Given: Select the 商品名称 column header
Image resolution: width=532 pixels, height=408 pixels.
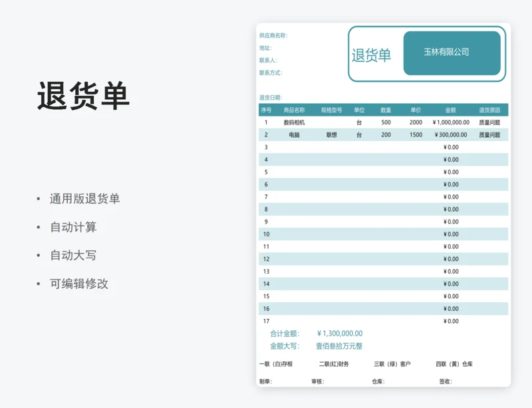Looking at the screenshot, I should (294, 110).
